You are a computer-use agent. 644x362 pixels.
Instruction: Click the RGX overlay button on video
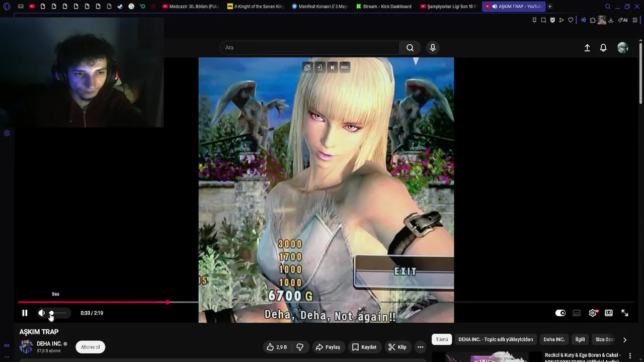tap(345, 67)
